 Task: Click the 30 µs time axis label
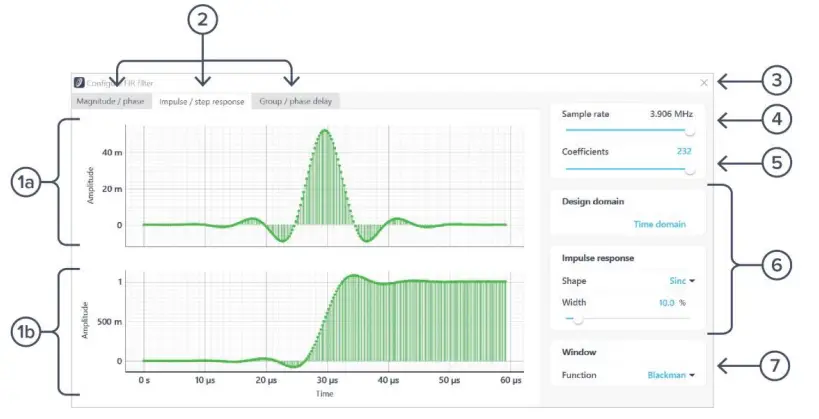click(327, 380)
